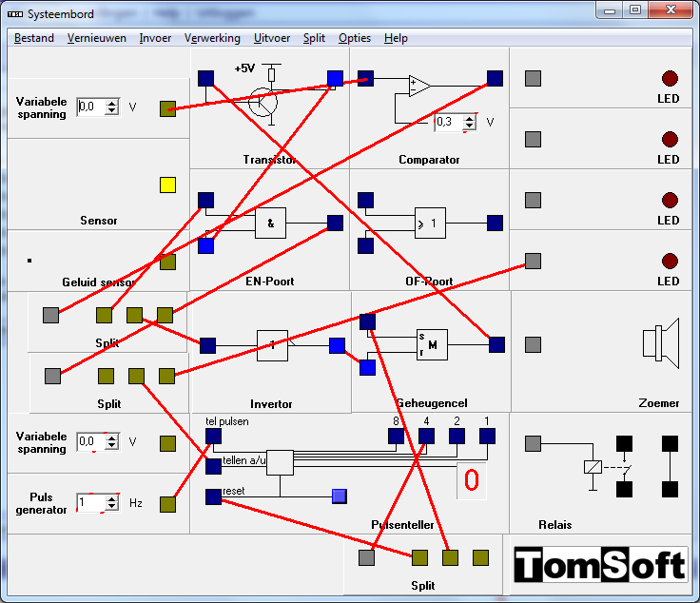Click the Pulsenteller output 8 connector
The width and height of the screenshot is (700, 603).
click(396, 436)
